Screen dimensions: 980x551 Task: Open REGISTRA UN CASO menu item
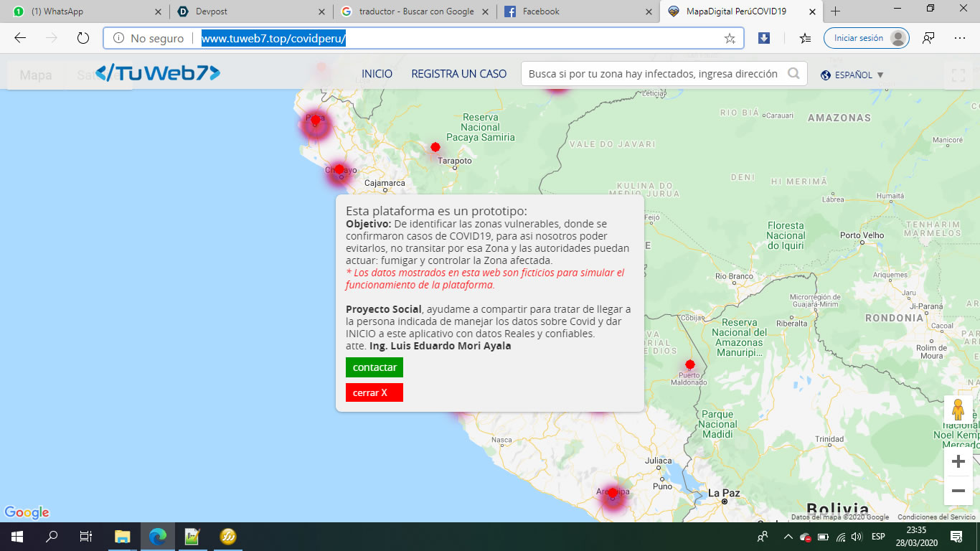459,74
